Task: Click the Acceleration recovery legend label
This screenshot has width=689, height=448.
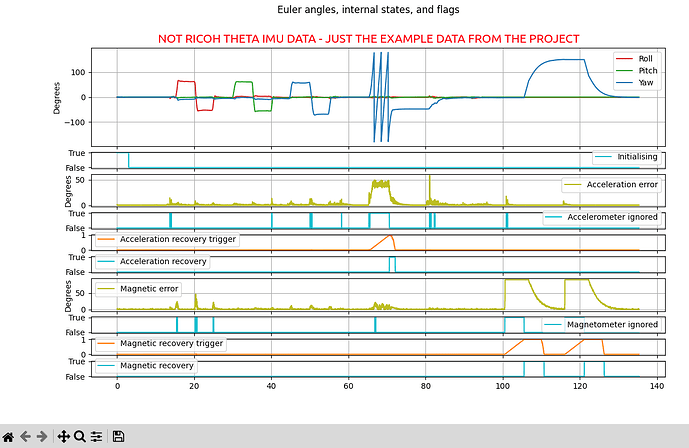Action: click(x=163, y=261)
